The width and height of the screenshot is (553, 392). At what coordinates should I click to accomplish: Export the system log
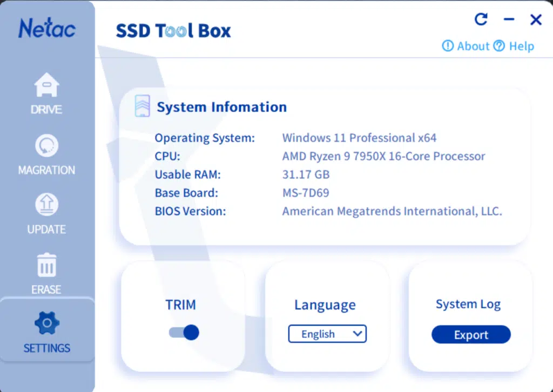(x=471, y=335)
